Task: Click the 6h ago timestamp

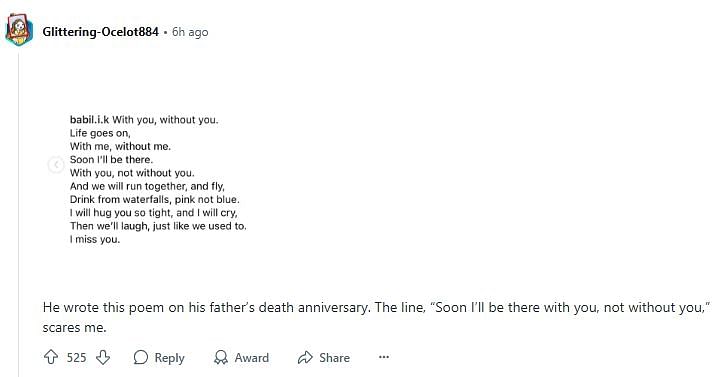Action: point(190,32)
